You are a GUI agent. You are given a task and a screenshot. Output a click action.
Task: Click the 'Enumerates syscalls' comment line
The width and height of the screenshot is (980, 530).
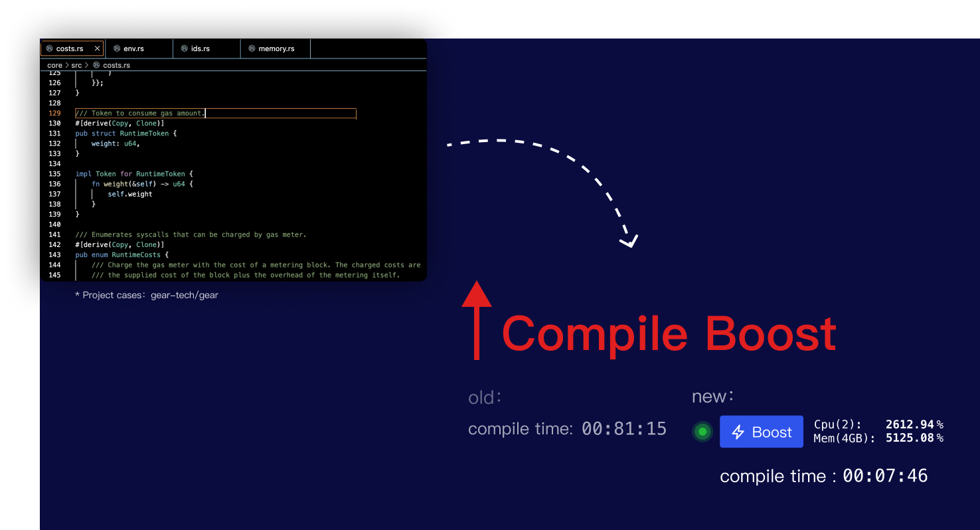[191, 234]
